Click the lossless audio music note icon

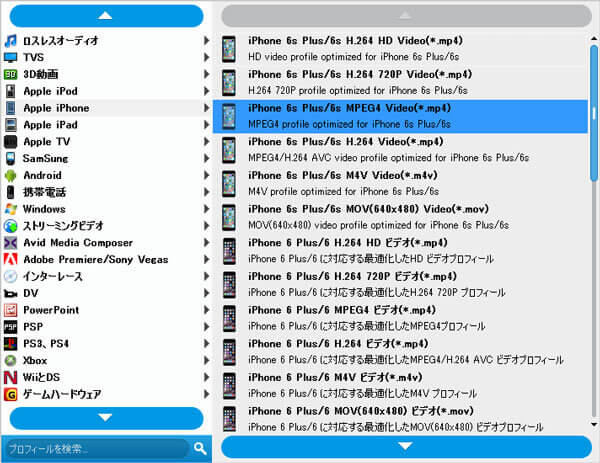tap(11, 41)
